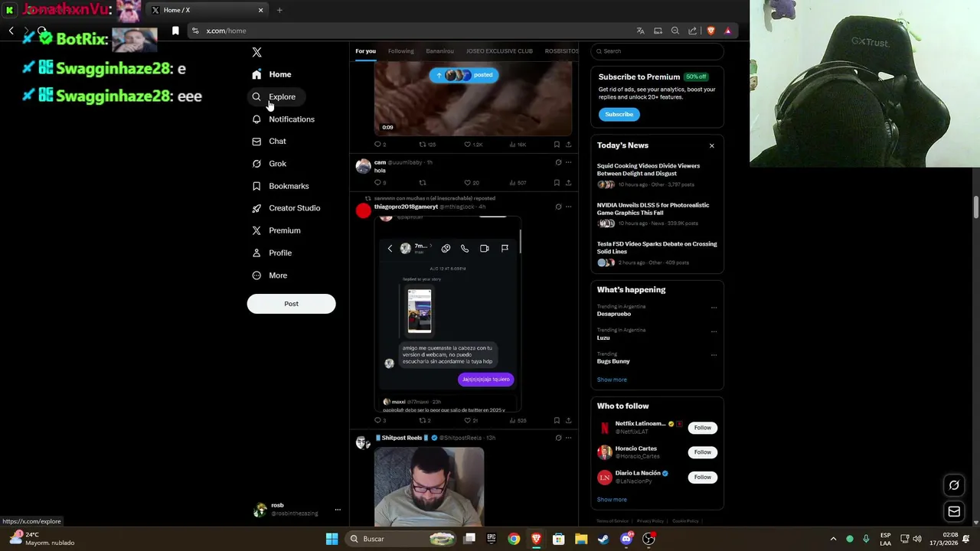Open Premium in the sidebar
This screenshot has height=551, width=980.
pos(276,230)
